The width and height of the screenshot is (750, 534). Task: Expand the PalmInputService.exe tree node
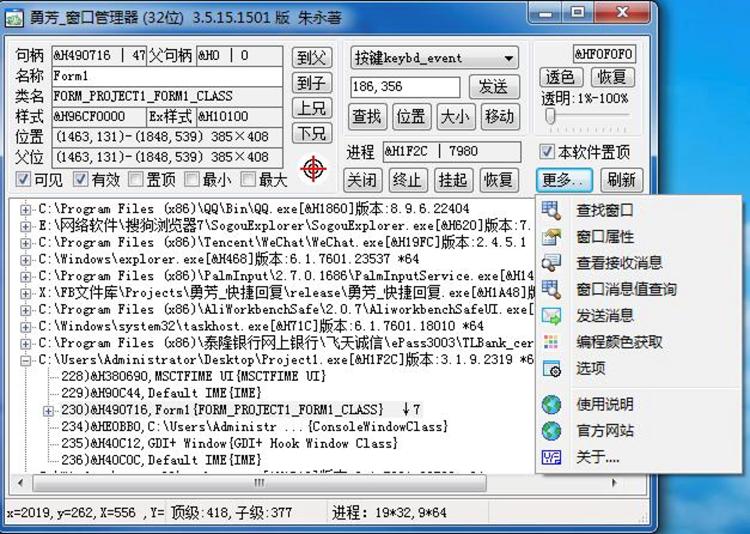[x=25, y=277]
